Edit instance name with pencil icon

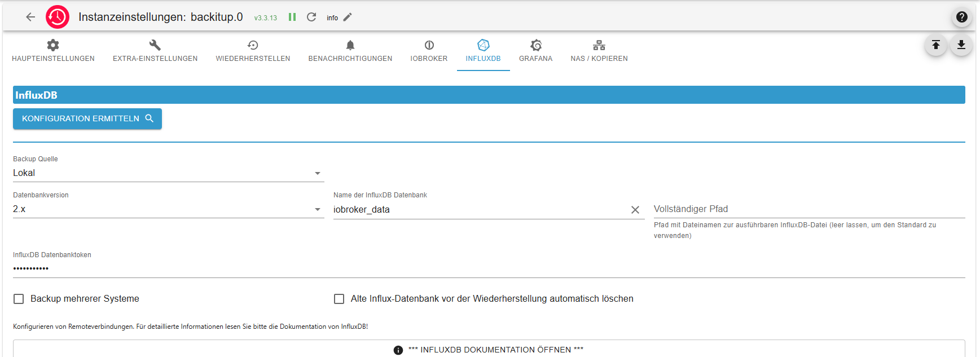click(348, 17)
